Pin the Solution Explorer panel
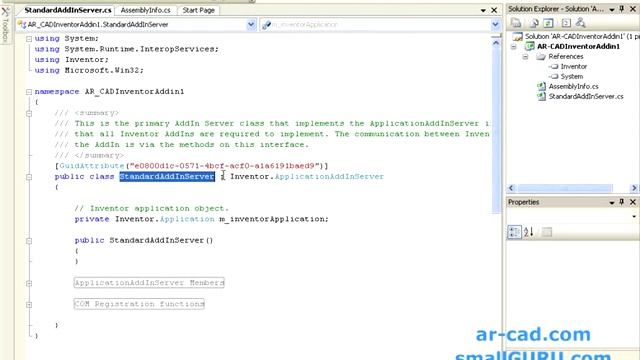640x360 pixels. pos(622,9)
